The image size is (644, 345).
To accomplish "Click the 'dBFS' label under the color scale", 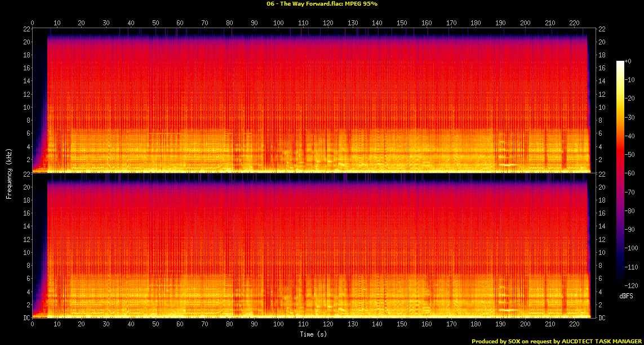I will point(627,296).
